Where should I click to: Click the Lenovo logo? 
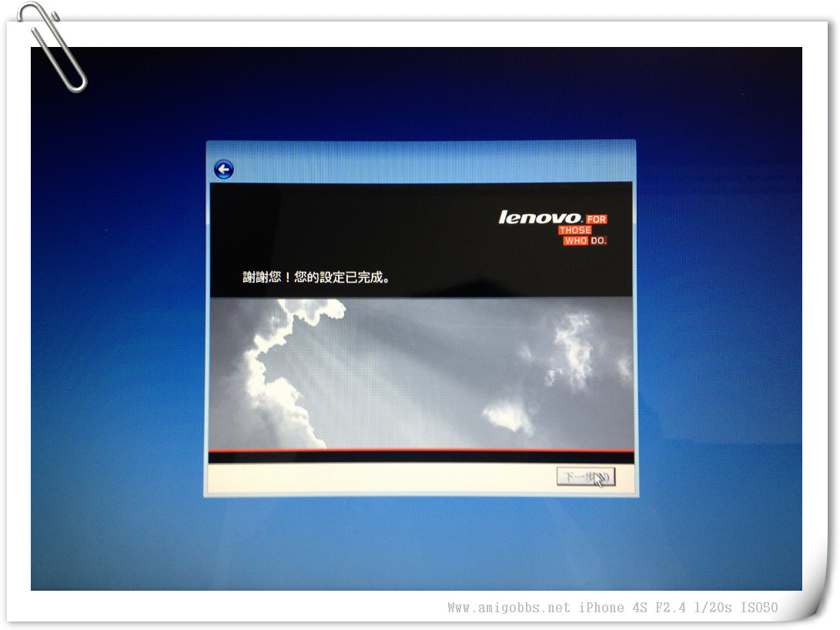[x=540, y=218]
